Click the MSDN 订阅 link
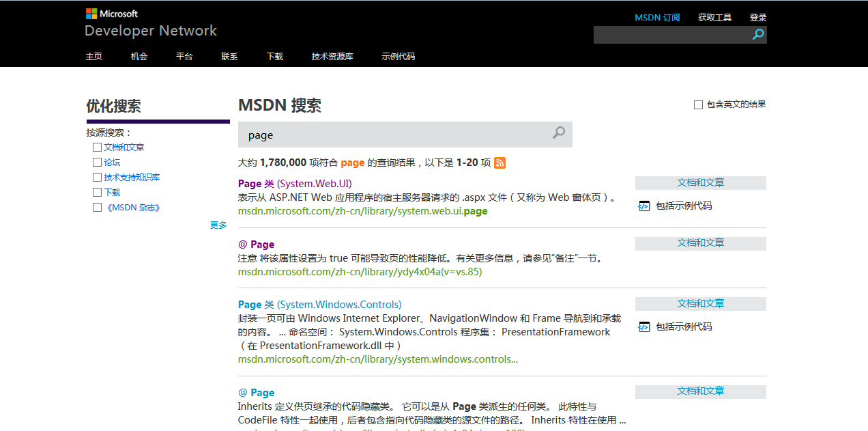Image resolution: width=868 pixels, height=431 pixels. (x=657, y=18)
